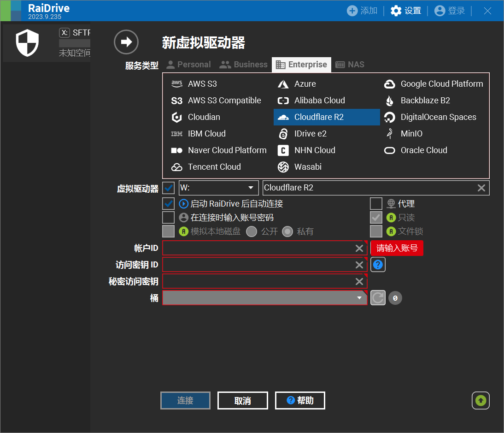Select the X: SFTP drive entry
The image size is (504, 433).
pos(47,42)
